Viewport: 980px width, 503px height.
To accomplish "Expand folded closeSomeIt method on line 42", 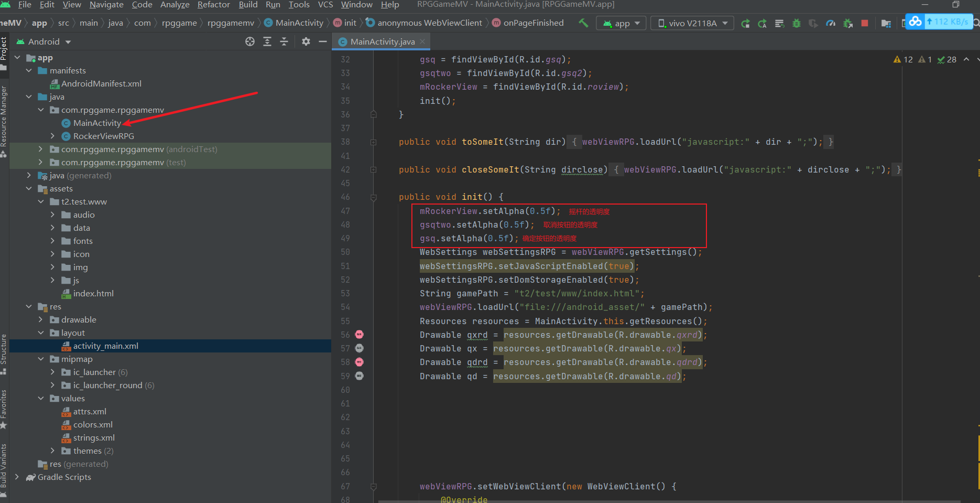I will [374, 169].
